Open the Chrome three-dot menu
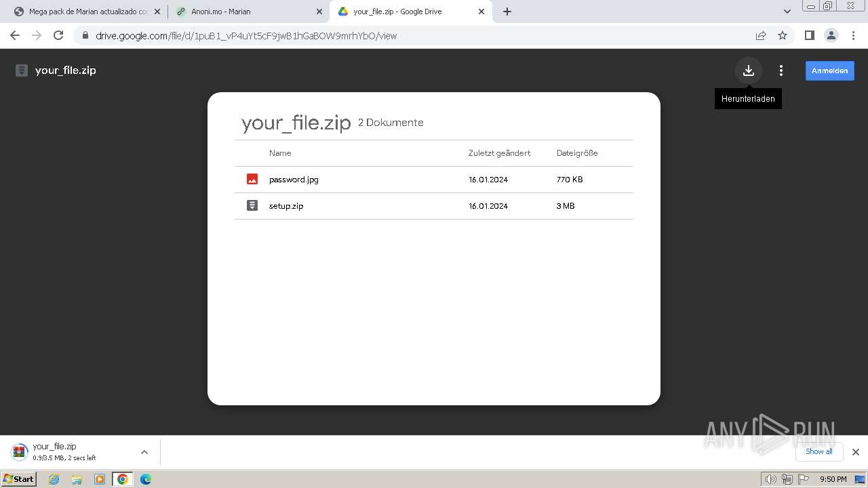The width and height of the screenshot is (868, 488). coord(854,35)
